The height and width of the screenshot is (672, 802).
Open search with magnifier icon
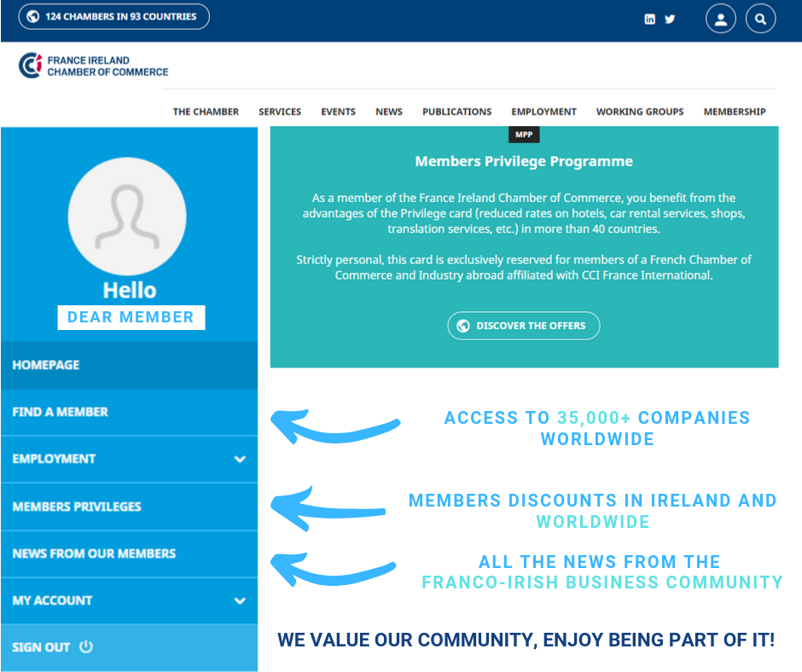point(760,19)
